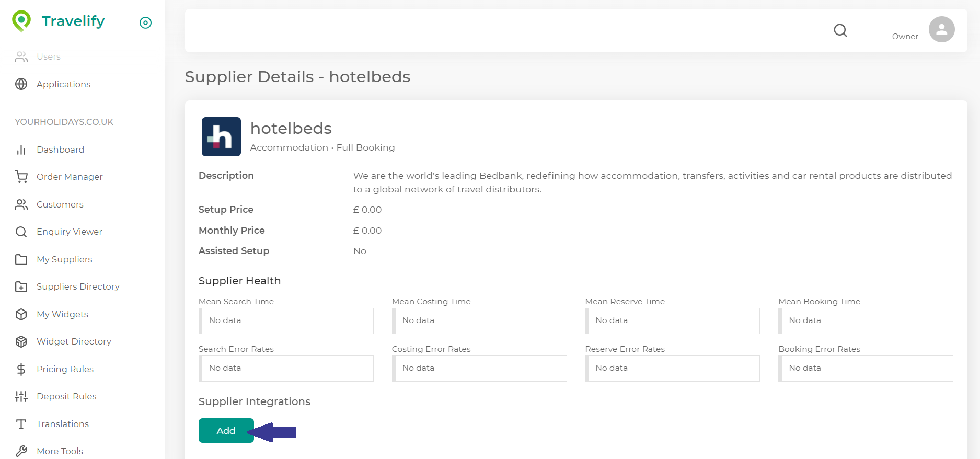Open More Tools wrench item
This screenshot has height=459, width=980.
tap(60, 451)
